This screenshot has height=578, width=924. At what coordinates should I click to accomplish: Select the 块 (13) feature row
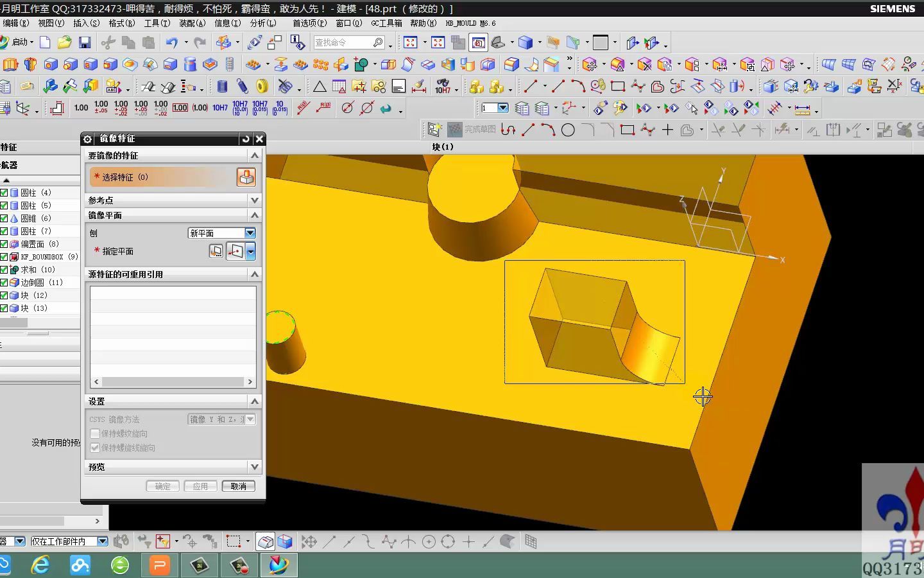click(x=34, y=308)
